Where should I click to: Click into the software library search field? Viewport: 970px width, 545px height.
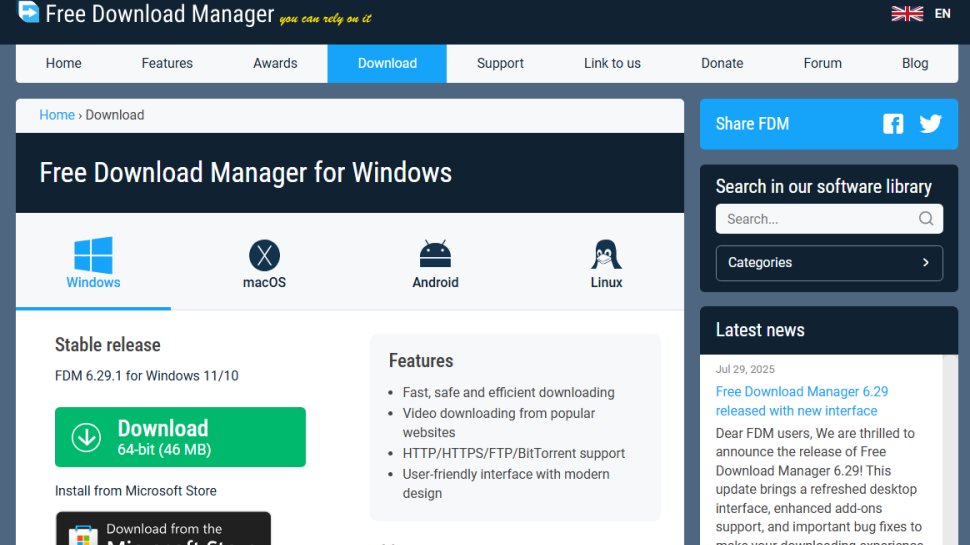point(829,219)
